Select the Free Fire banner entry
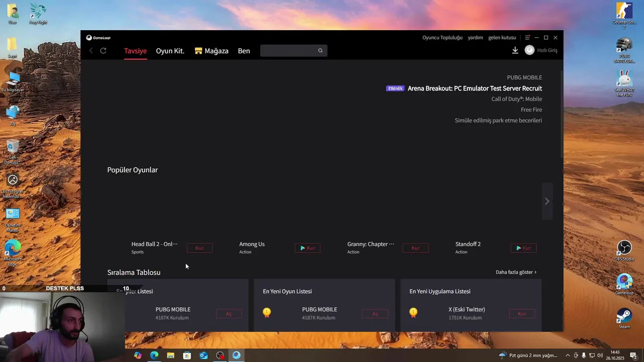The width and height of the screenshot is (644, 362). (x=531, y=110)
